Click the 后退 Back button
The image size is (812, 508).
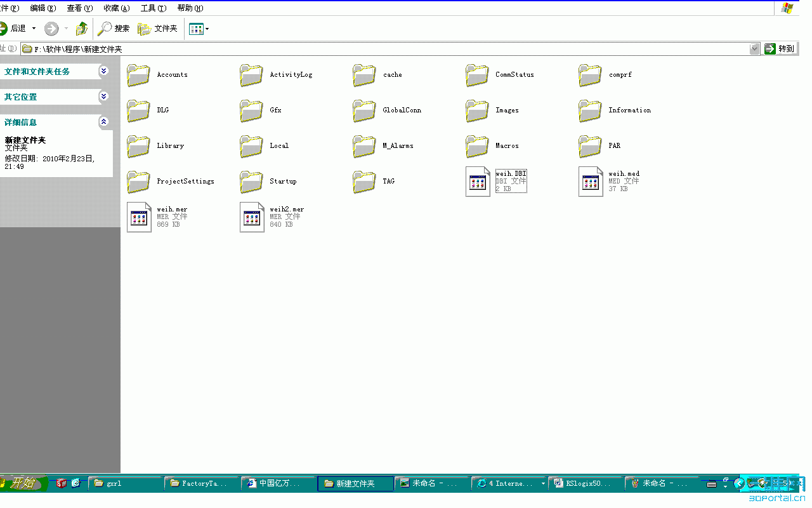(14, 29)
